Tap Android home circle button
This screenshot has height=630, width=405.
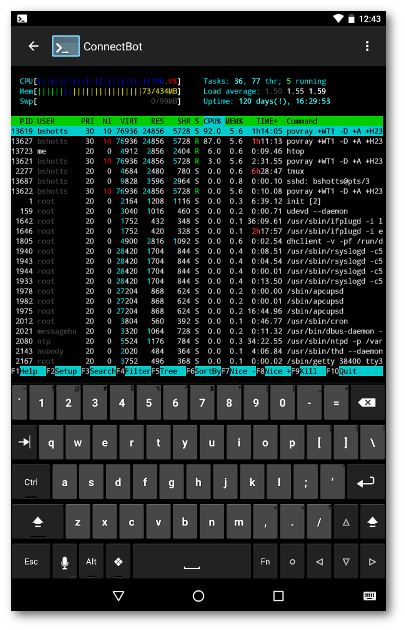click(x=198, y=595)
